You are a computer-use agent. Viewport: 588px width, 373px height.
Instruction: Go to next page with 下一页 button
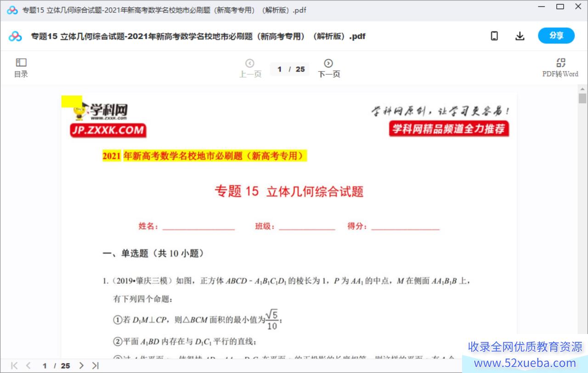click(328, 68)
